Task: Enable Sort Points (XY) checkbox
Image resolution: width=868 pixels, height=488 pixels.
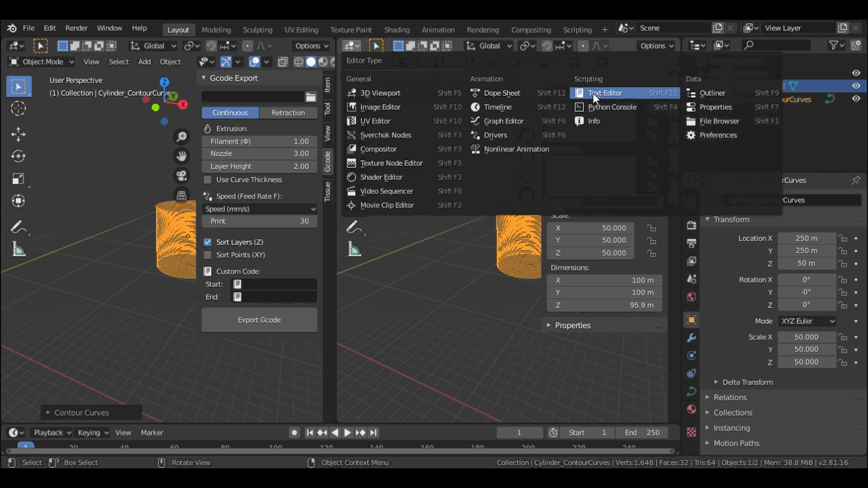Action: click(208, 255)
